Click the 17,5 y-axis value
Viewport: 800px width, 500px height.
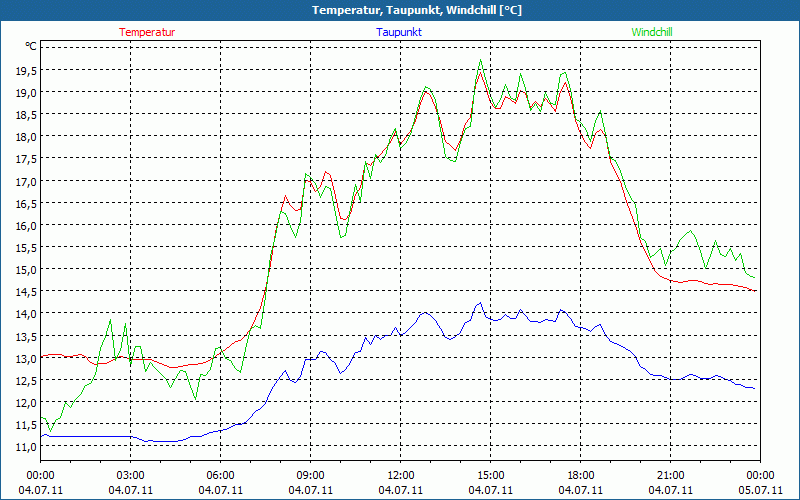point(26,159)
